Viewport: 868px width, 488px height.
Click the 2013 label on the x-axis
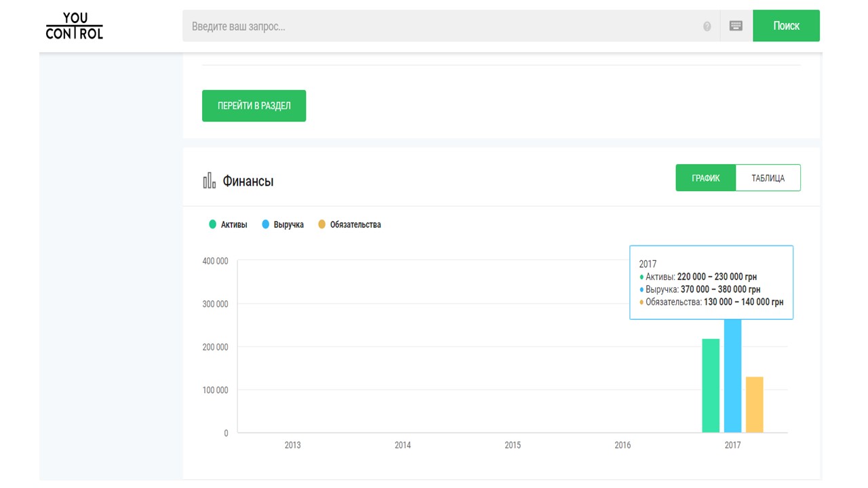pyautogui.click(x=292, y=445)
